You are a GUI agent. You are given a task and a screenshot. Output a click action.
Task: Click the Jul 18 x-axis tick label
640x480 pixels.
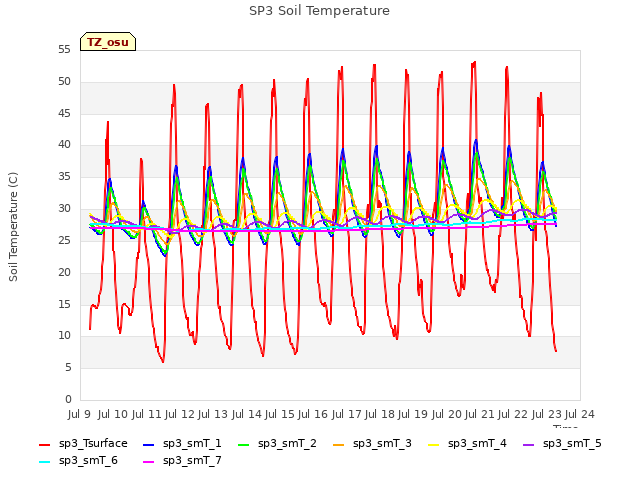coord(380,415)
